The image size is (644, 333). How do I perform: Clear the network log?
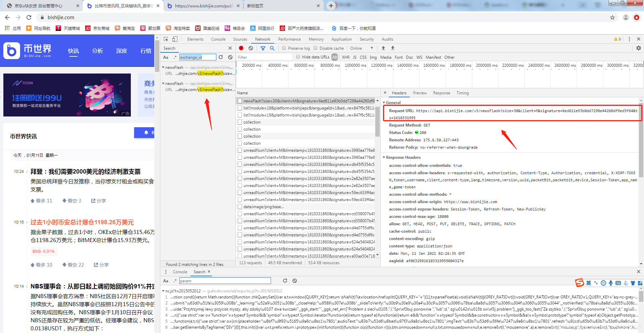tap(251, 48)
